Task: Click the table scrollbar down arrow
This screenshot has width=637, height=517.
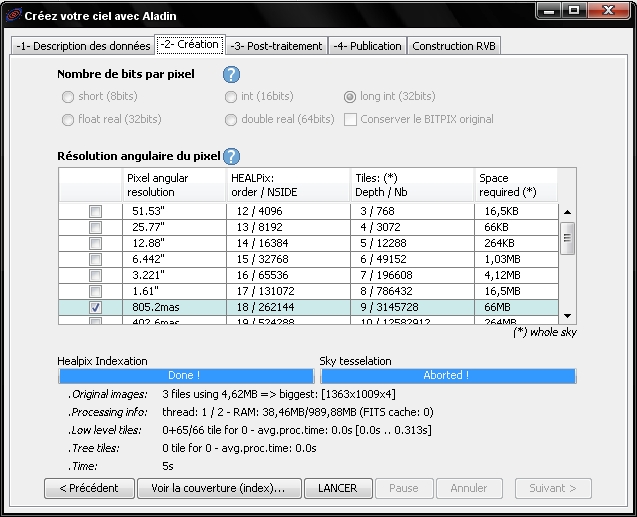Action: [x=568, y=316]
